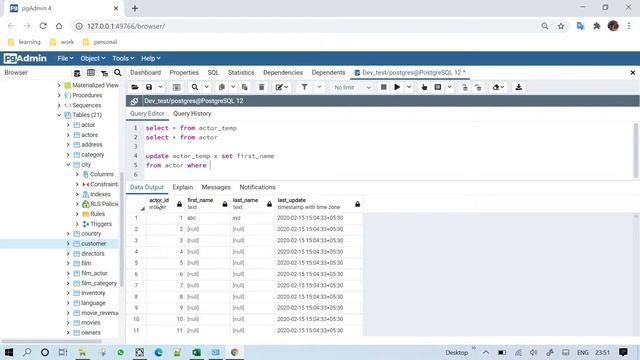The width and height of the screenshot is (640, 360).
Task: Open the Notifications tab
Action: 257,187
